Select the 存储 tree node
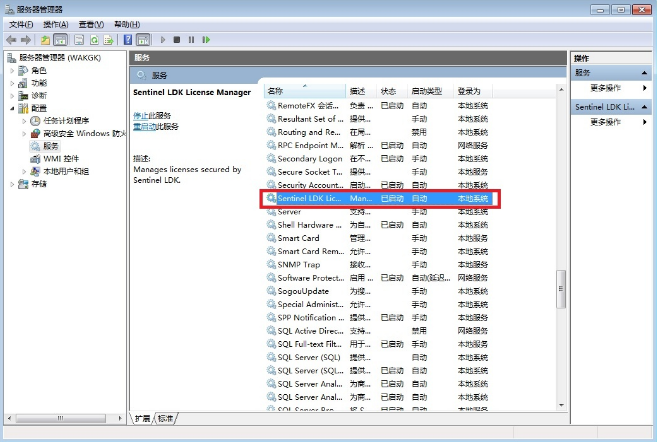657x442 pixels. coord(39,184)
